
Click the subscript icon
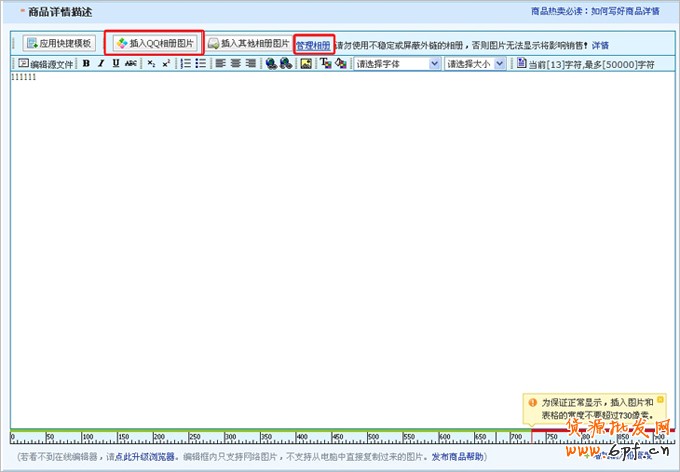151,63
